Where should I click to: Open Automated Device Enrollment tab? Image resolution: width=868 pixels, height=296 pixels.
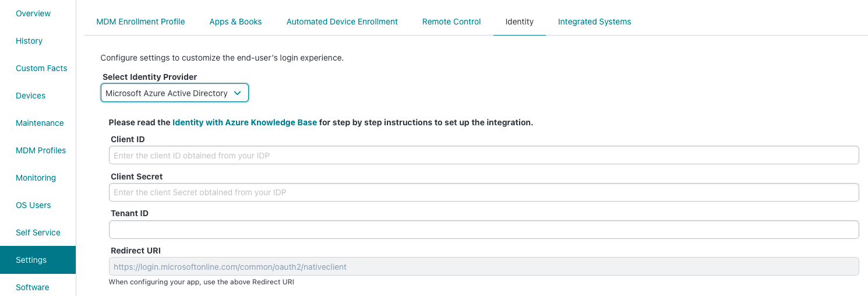coord(342,22)
